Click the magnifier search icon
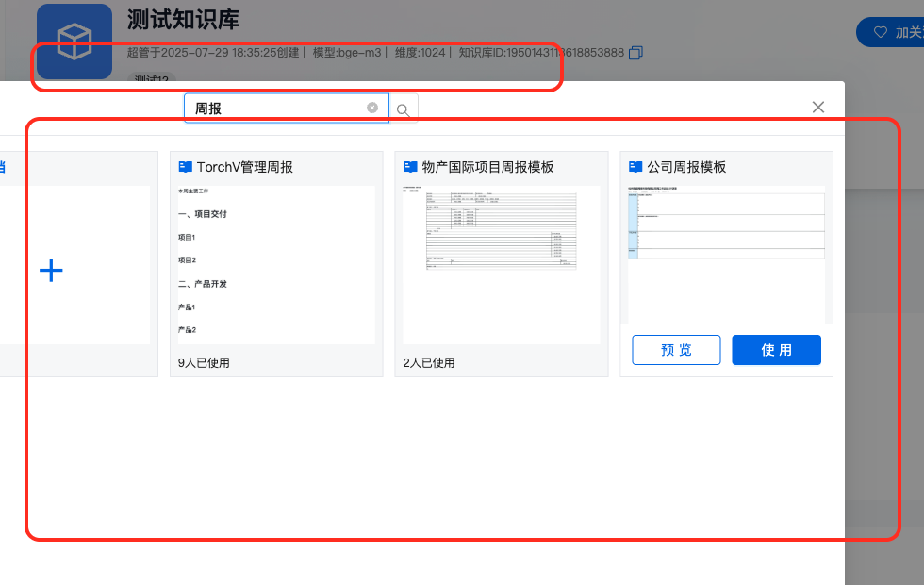Viewport: 924px width, 585px height. (x=403, y=110)
